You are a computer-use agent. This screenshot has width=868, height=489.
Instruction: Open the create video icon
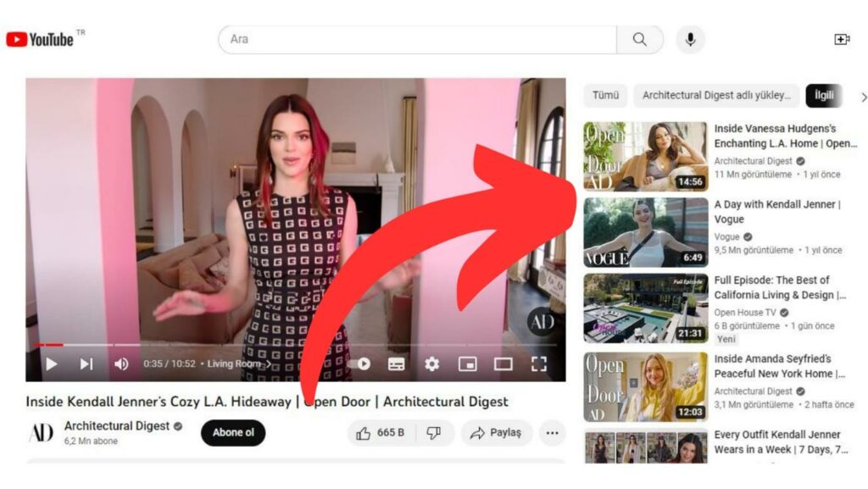point(842,39)
